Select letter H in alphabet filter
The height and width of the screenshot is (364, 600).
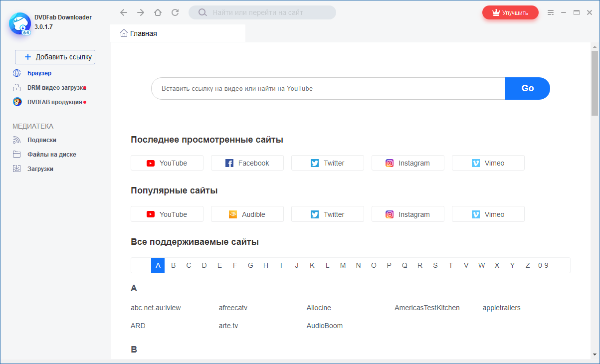[266, 265]
